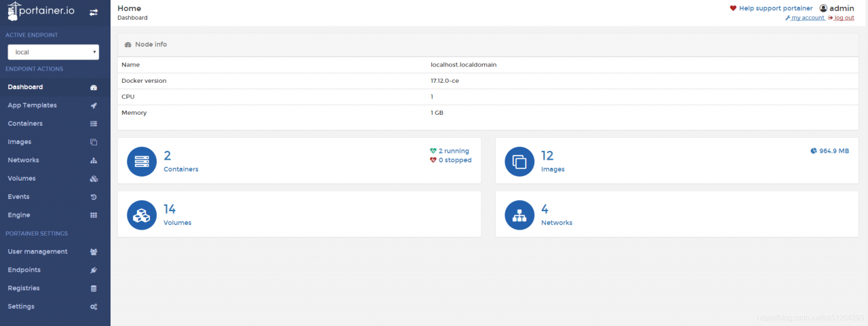This screenshot has height=326, width=868.
Task: Click the 2 running status
Action: 454,151
